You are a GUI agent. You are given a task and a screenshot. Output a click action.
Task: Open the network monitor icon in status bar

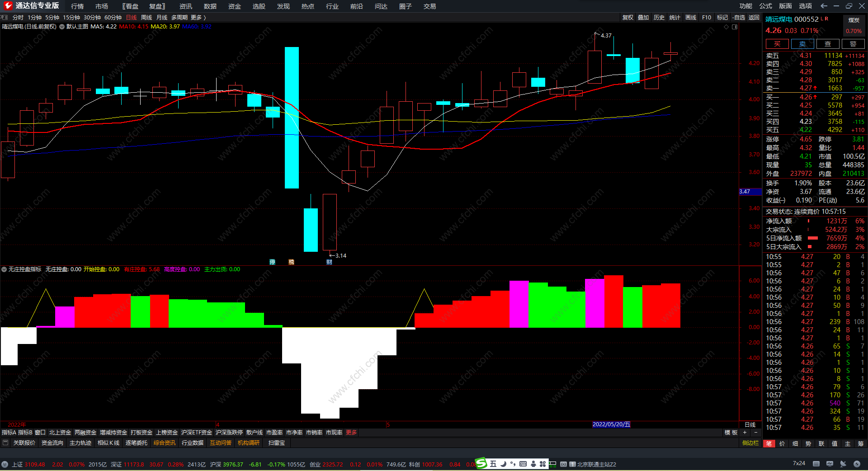(830, 464)
